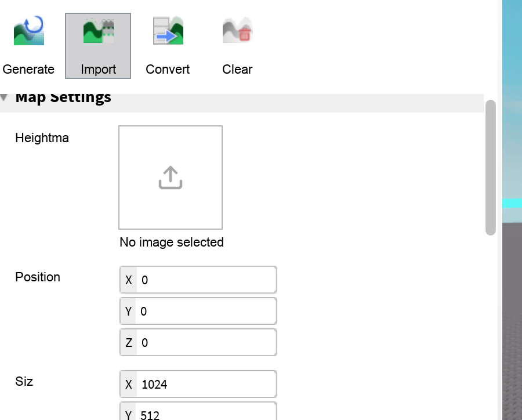Select the Position Z input box
Image resolution: width=522 pixels, height=420 pixels.
click(206, 343)
